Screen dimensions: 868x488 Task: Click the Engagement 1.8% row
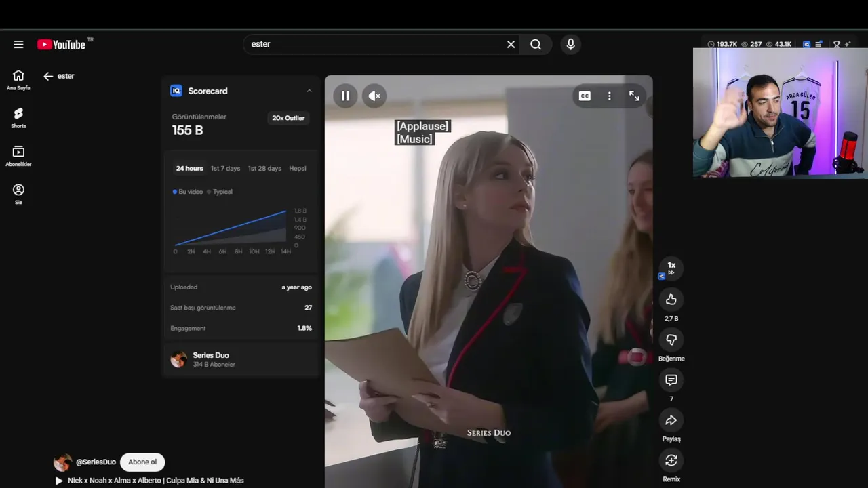tap(241, 328)
